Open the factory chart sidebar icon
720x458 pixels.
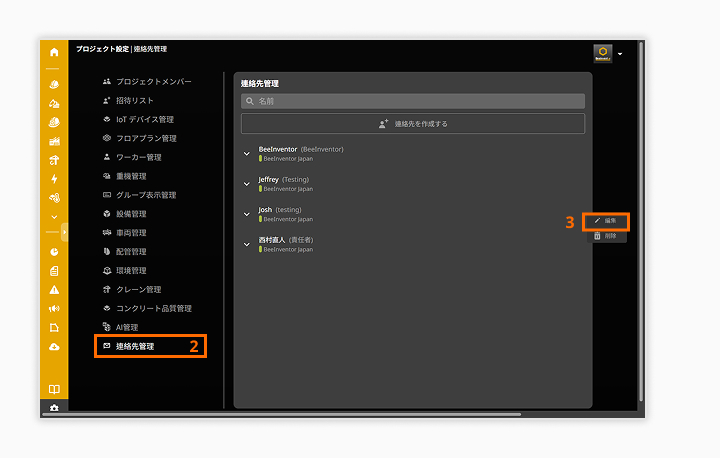click(54, 141)
